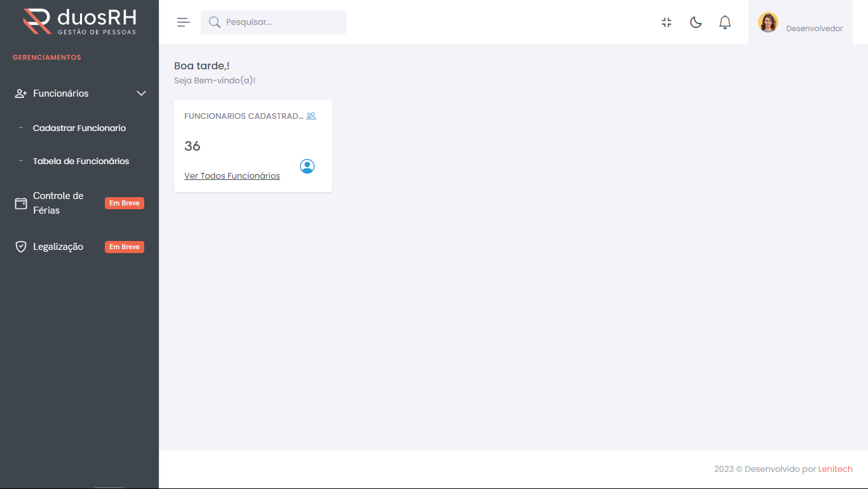Click the duosRH logo in sidebar
Viewport: 868px width, 489px height.
[x=79, y=22]
